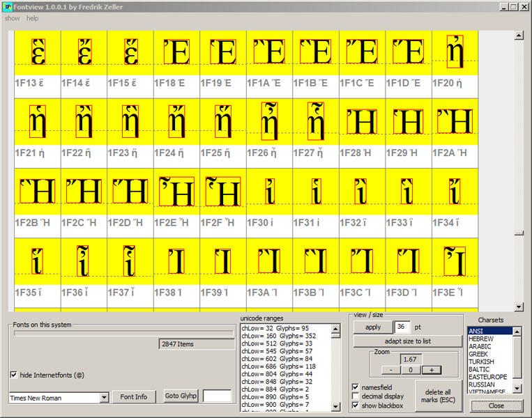Click unicode ranges list scroll down arrow
The image size is (532, 418).
click(335, 406)
